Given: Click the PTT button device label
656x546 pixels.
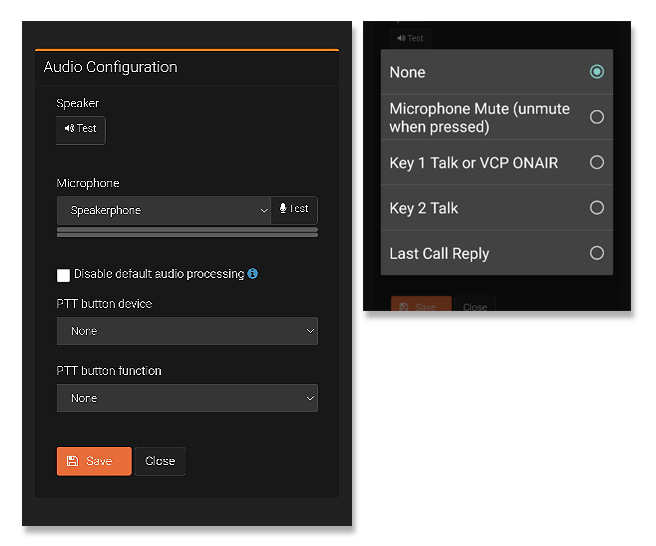Looking at the screenshot, I should tap(104, 304).
